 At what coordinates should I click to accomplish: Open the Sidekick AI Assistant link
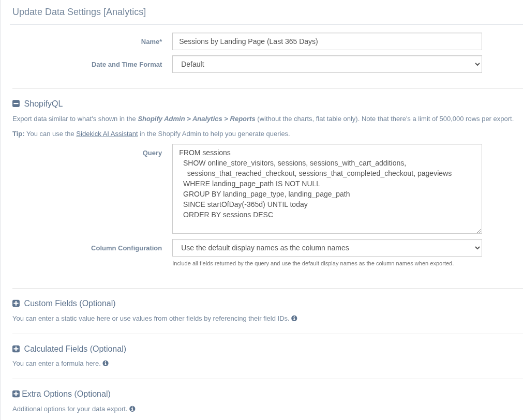(107, 134)
